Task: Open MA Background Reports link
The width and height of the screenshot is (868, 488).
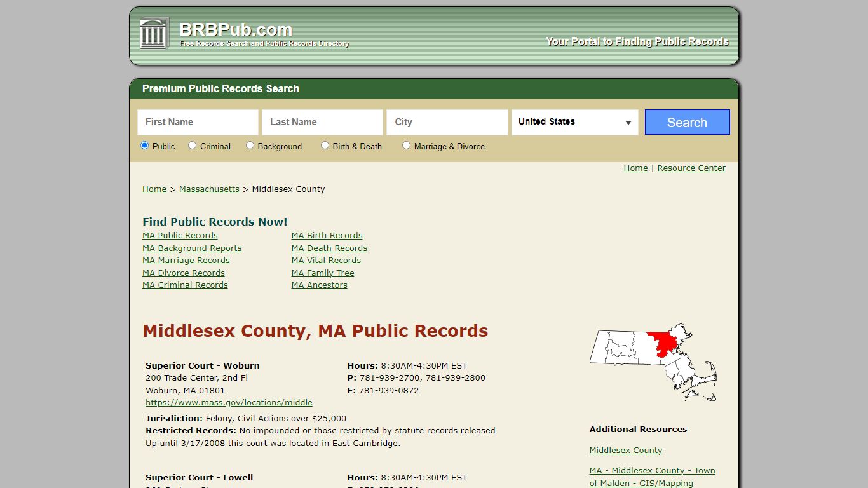Action: point(192,248)
